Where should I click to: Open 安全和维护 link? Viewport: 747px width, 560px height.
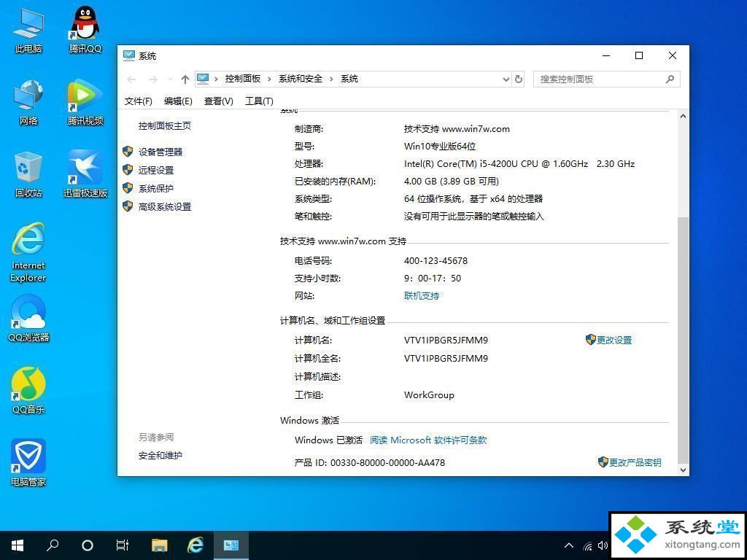(160, 456)
